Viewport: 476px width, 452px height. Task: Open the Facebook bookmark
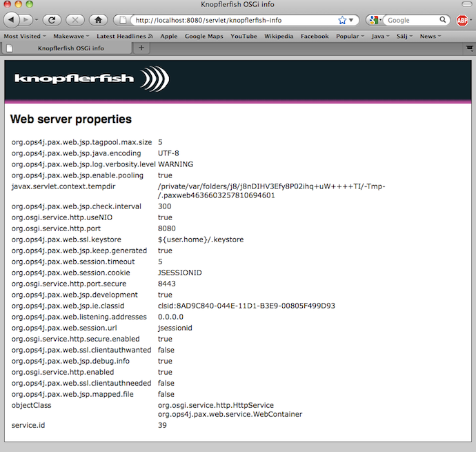pos(315,36)
